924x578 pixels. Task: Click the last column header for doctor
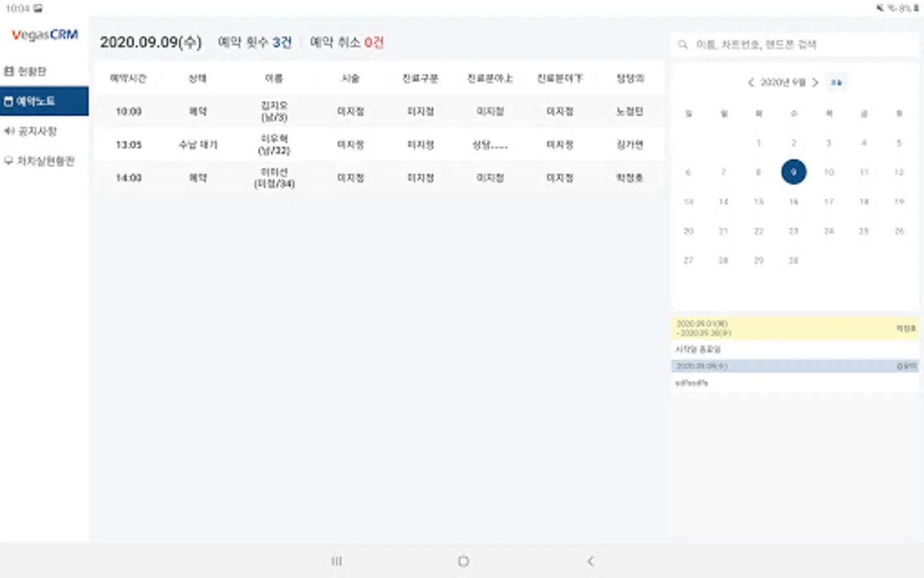630,78
